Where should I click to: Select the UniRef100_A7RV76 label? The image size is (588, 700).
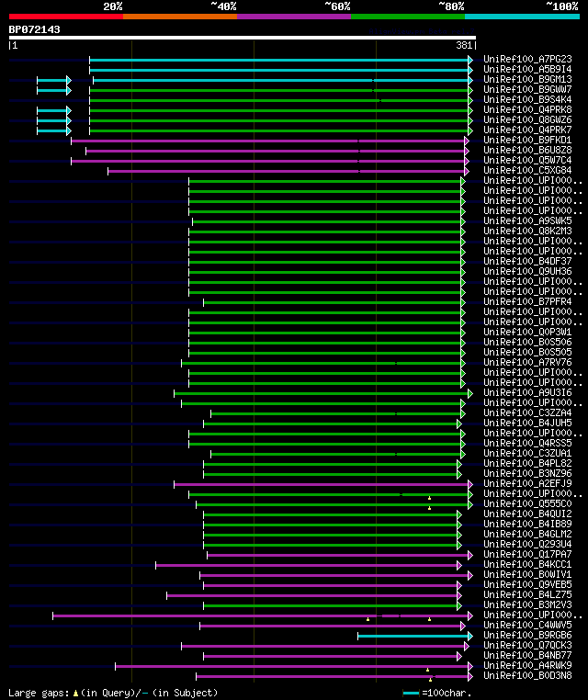point(527,362)
